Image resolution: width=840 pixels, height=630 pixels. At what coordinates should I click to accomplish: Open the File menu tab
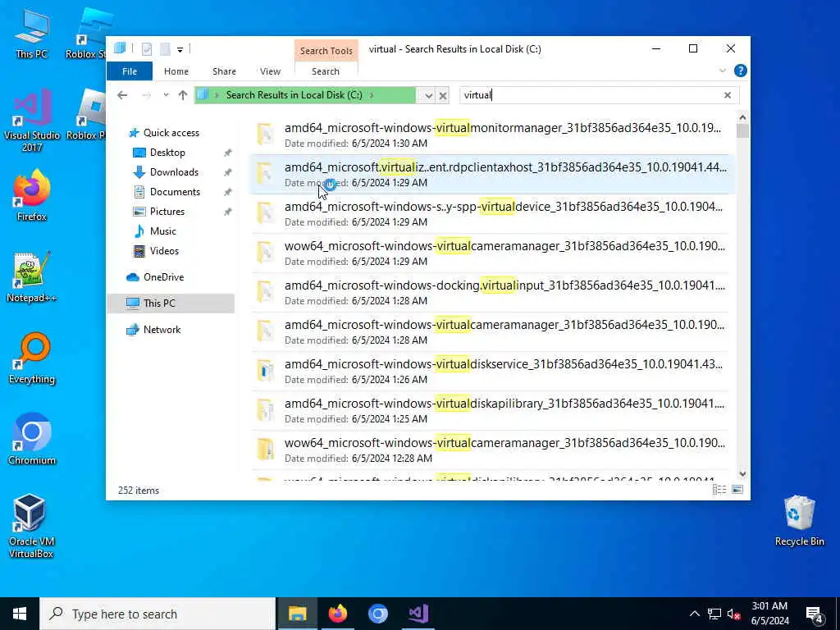[130, 71]
